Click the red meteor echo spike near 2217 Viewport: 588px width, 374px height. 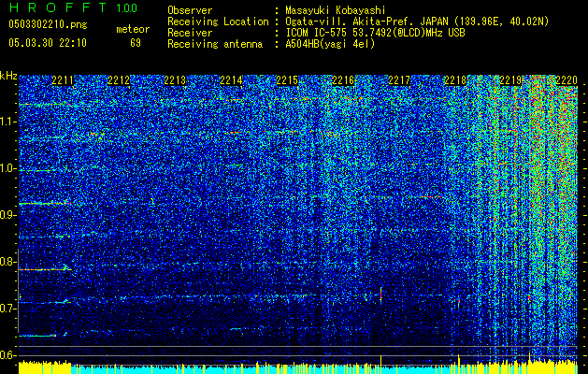click(x=381, y=295)
